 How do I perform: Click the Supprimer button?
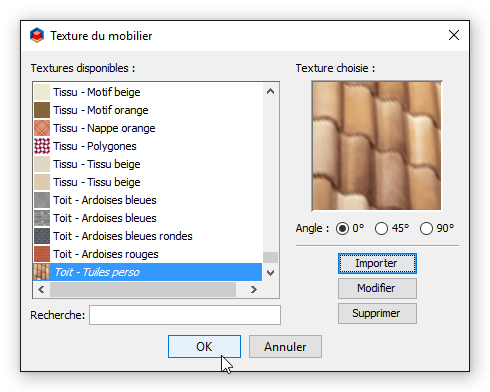click(x=377, y=313)
